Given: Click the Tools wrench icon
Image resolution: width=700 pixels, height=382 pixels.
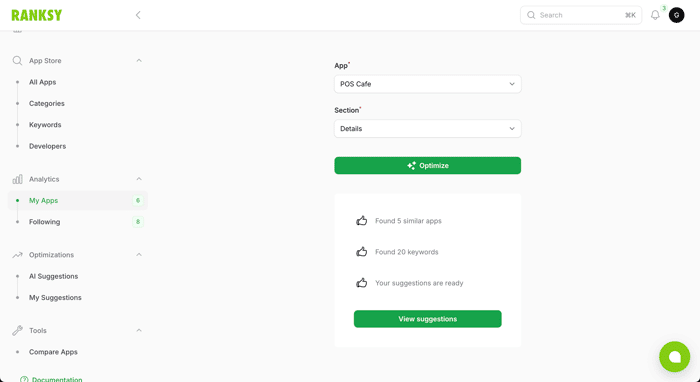Looking at the screenshot, I should click(x=17, y=331).
